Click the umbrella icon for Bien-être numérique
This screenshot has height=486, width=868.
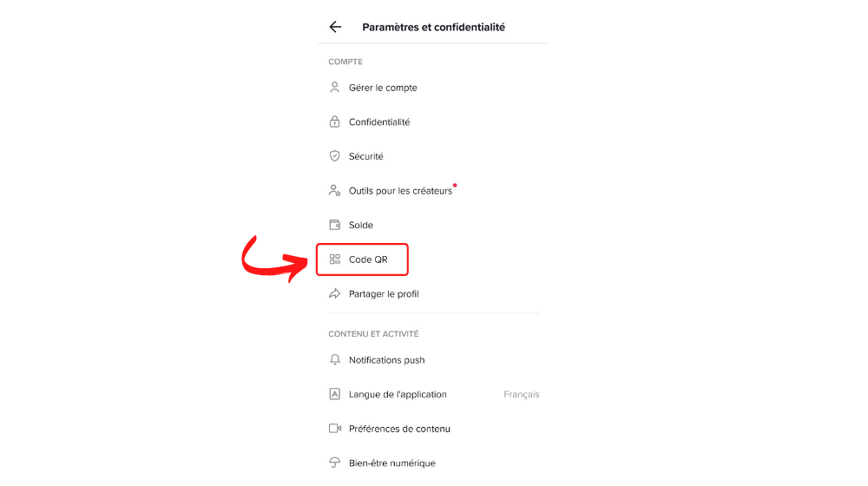[x=334, y=463]
